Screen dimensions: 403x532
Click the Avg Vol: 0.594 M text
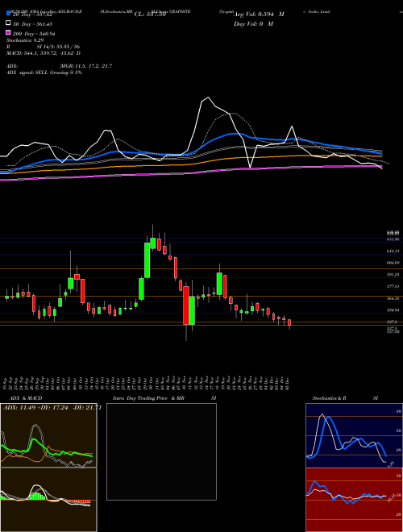point(259,15)
